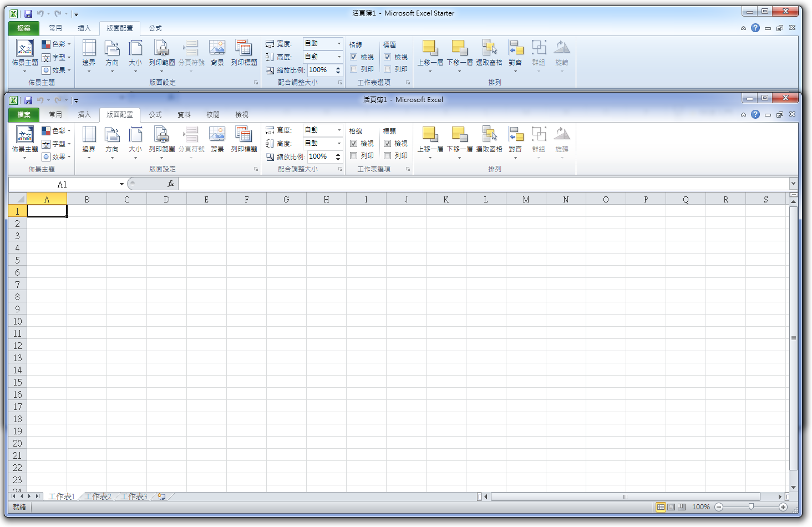Open 佈景主題 gallery in front Excel window
The width and height of the screenshot is (812, 527).
[25, 142]
